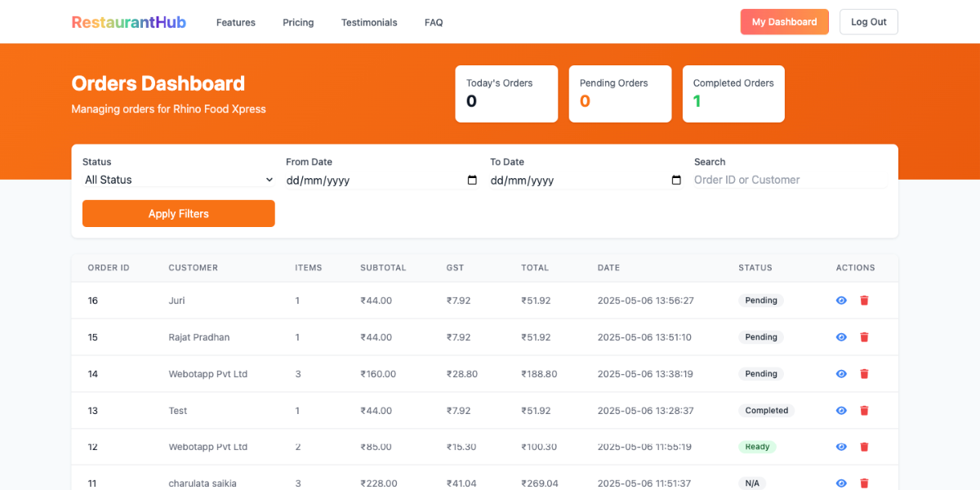This screenshot has height=490, width=980.
Task: Delete order 16 by Juri
Action: 864,301
